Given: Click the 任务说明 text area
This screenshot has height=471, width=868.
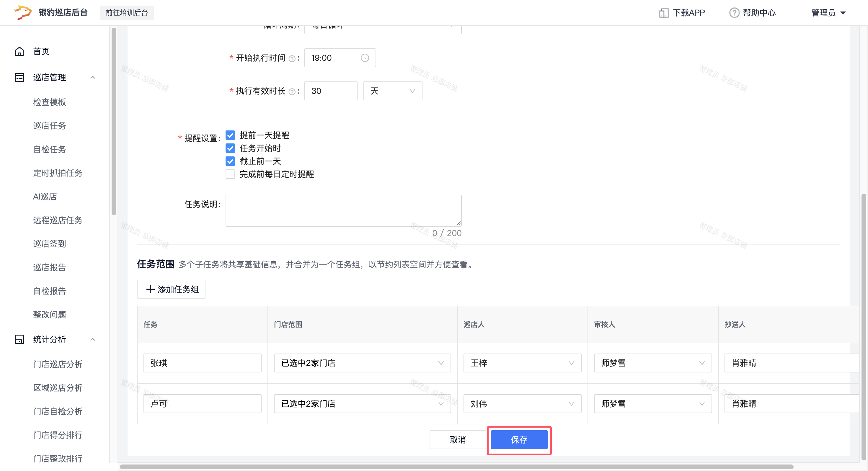Looking at the screenshot, I should coord(343,210).
